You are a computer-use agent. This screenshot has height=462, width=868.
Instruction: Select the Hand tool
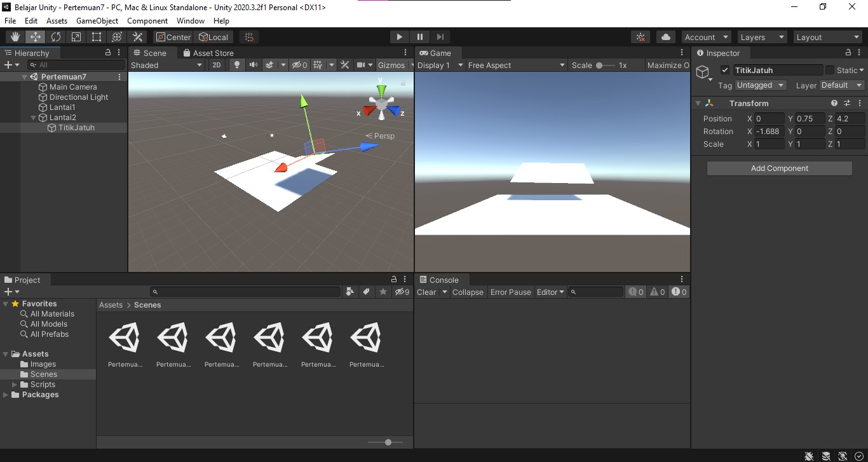coord(14,36)
